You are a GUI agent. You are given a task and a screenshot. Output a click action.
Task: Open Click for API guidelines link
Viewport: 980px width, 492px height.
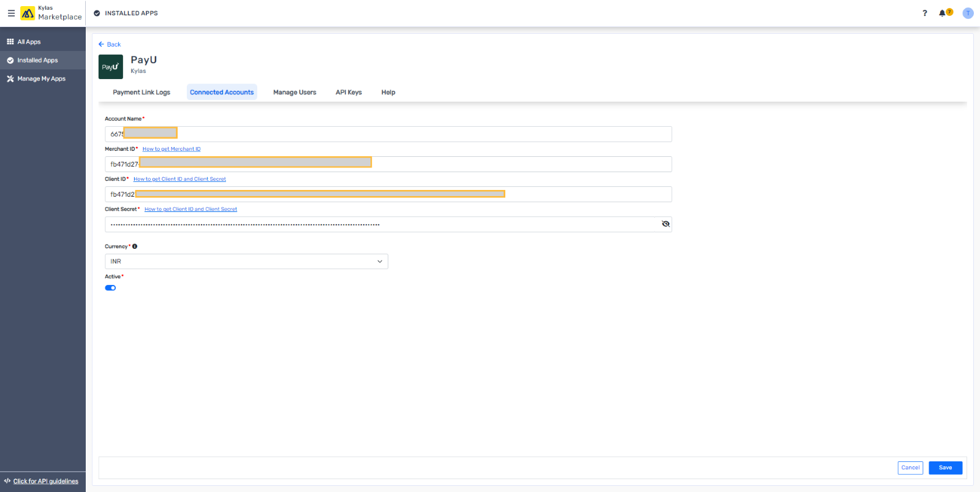(x=45, y=481)
